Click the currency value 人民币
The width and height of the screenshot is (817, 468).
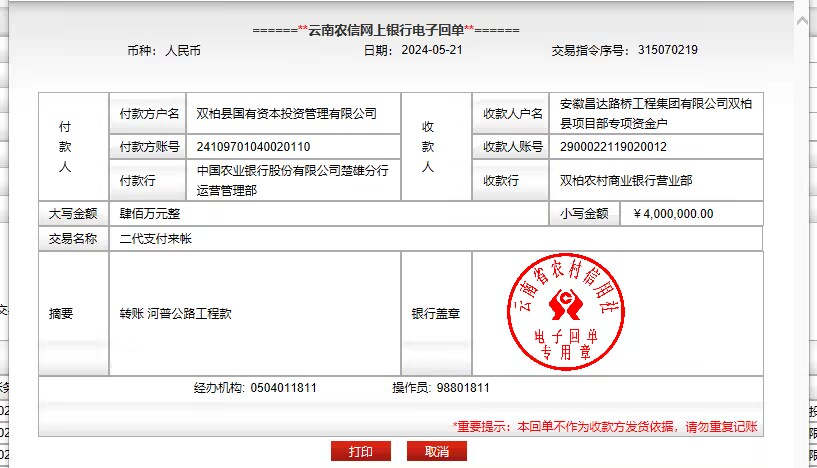(183, 50)
